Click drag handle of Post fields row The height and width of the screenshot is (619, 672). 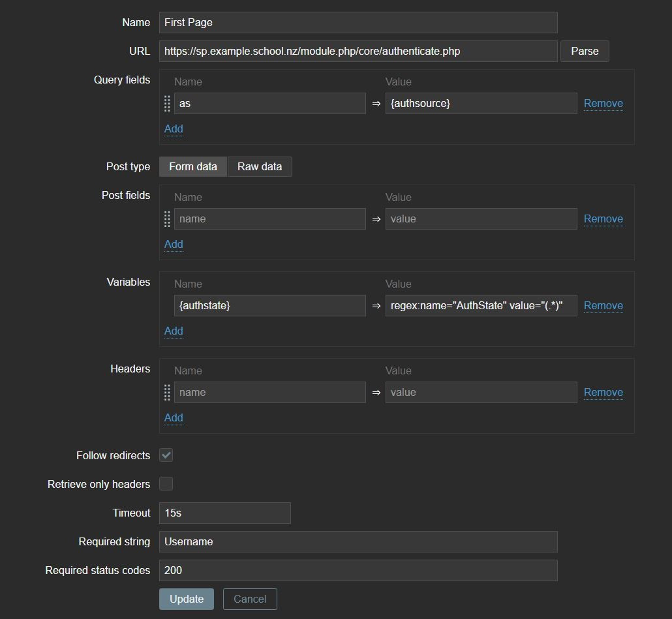[167, 219]
